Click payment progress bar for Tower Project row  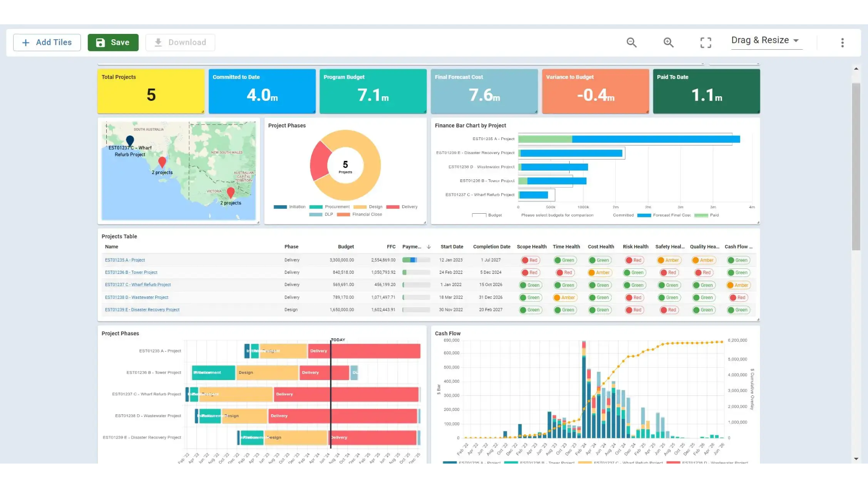(416, 272)
